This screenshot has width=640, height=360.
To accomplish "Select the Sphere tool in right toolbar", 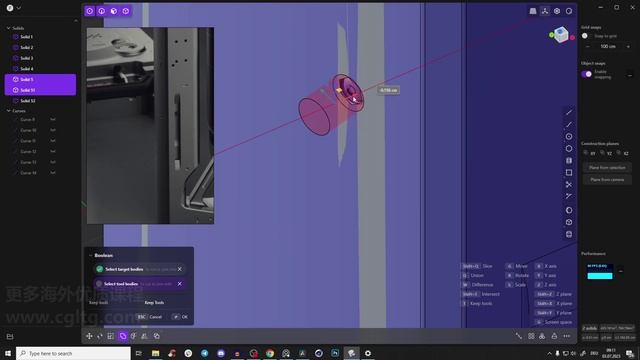I will coord(569,210).
